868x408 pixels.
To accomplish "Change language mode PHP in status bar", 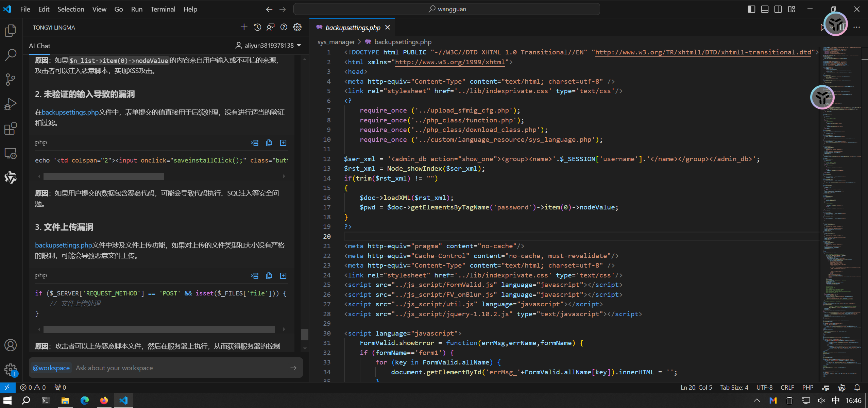I will tap(808, 387).
